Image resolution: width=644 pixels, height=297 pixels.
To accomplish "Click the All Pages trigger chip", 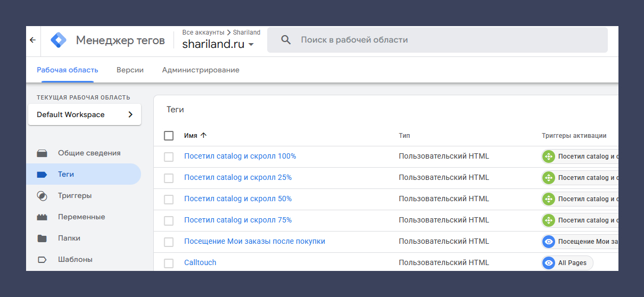I will 567,263.
